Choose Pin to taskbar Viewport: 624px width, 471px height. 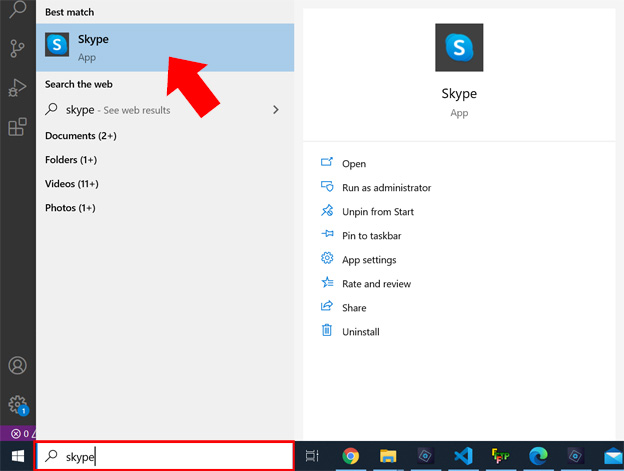pyautogui.click(x=371, y=236)
